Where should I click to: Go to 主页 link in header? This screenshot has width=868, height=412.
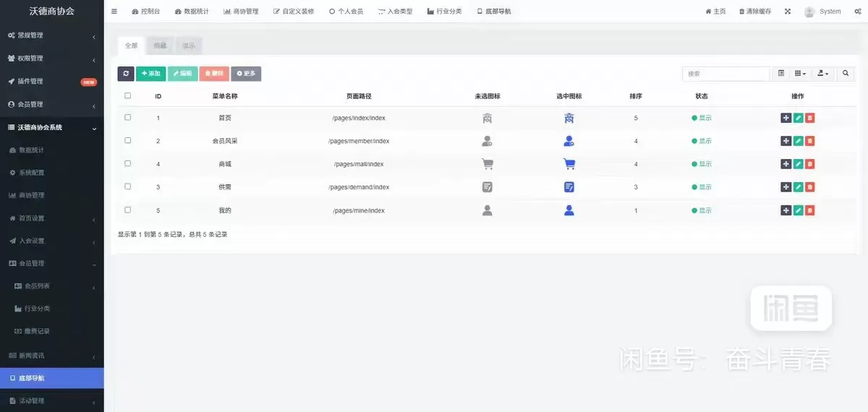[715, 12]
